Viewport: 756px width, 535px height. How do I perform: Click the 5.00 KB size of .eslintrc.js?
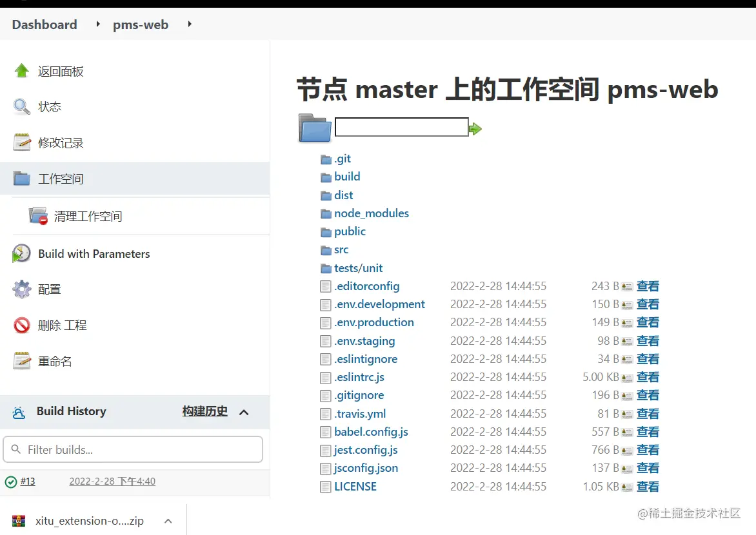click(601, 377)
